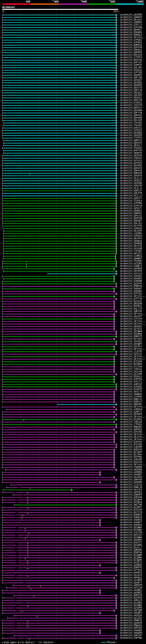Select label UniRef100_A7PT65
Viewport: 146px width, 644px height.
[x=131, y=72]
